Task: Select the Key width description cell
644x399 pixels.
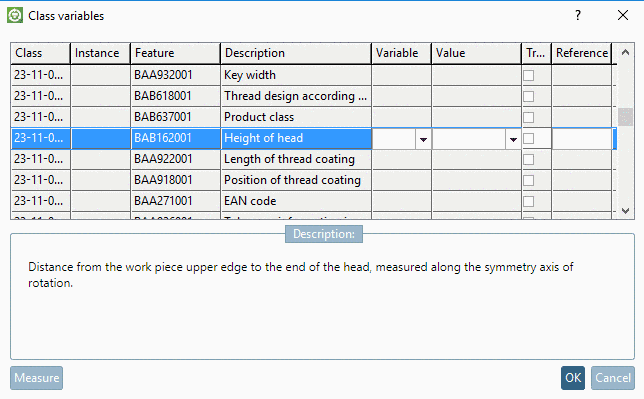Action: 296,75
